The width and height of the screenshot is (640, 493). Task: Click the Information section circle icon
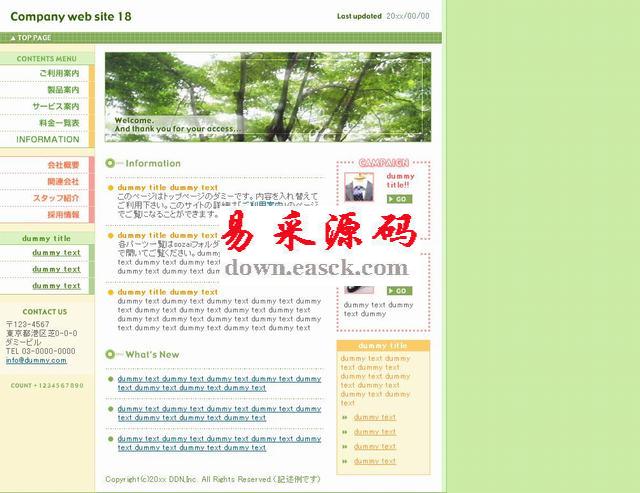tap(110, 163)
